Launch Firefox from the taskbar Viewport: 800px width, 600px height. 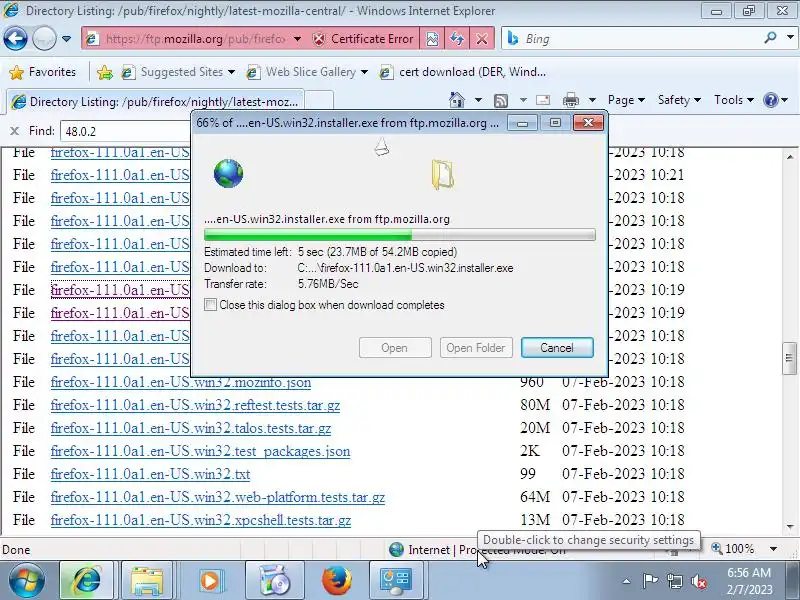pyautogui.click(x=337, y=581)
